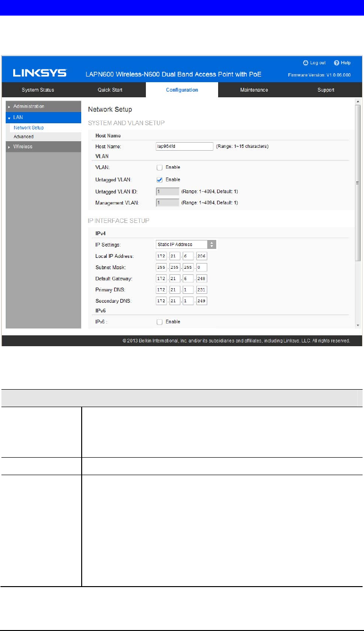Click the Untagged VLAN ID field
Viewport: 364px width, 631px height.
pyautogui.click(x=167, y=191)
